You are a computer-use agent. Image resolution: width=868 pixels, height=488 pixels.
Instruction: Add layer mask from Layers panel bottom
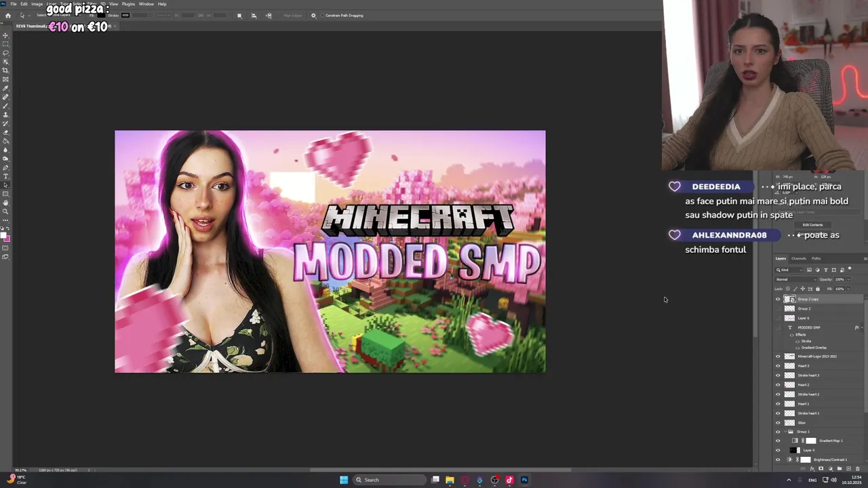pyautogui.click(x=821, y=468)
